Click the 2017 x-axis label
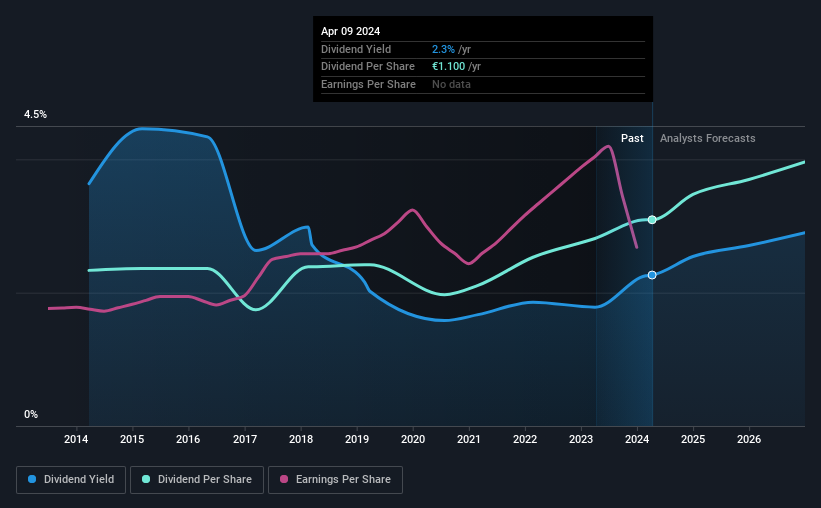The height and width of the screenshot is (508, 821). 245,439
